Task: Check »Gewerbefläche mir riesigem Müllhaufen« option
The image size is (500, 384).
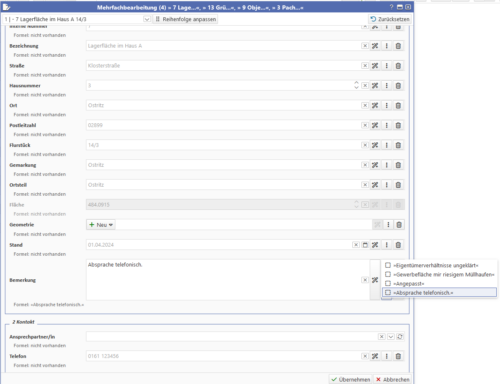Action: click(388, 274)
